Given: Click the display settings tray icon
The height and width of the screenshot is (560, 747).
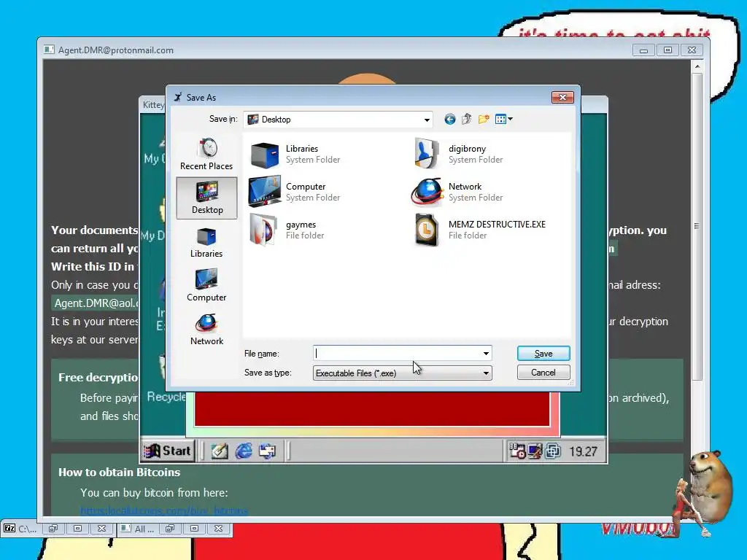Looking at the screenshot, I should tap(535, 451).
